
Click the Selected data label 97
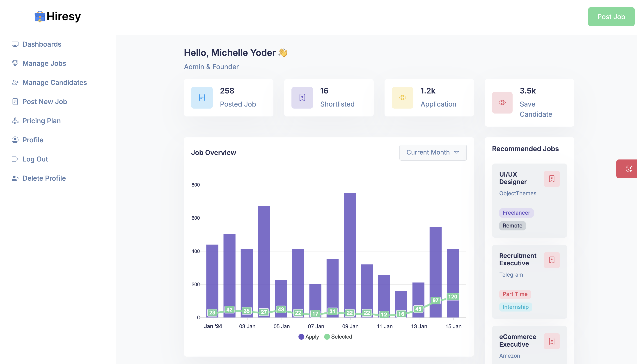[435, 300]
